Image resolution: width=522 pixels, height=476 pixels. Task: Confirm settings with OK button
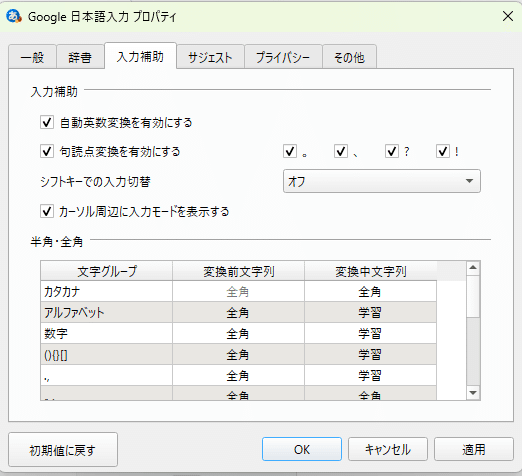(302, 449)
